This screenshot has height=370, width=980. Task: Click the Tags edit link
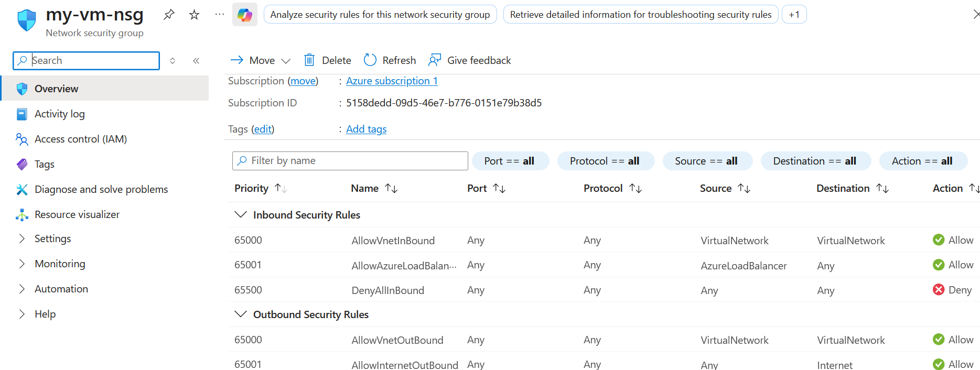coord(263,129)
